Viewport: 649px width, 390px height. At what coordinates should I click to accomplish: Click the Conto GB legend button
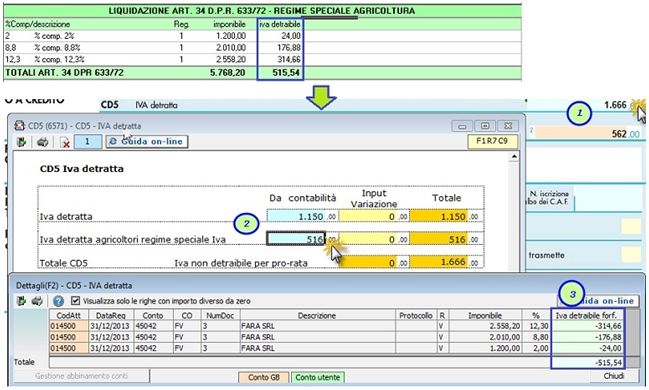(264, 377)
